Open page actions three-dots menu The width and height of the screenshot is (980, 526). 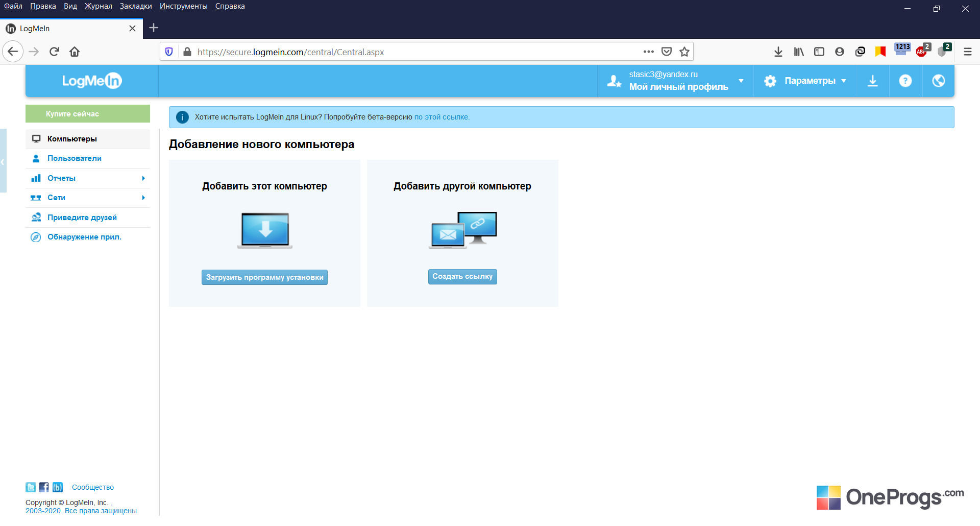coord(649,52)
